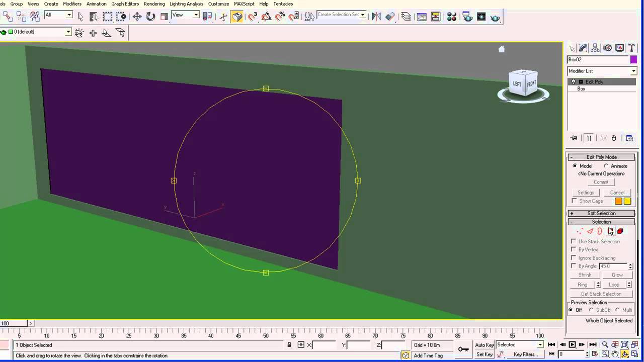Enable Ignore Backfacing checkbox
This screenshot has width=644, height=362.
pyautogui.click(x=574, y=258)
